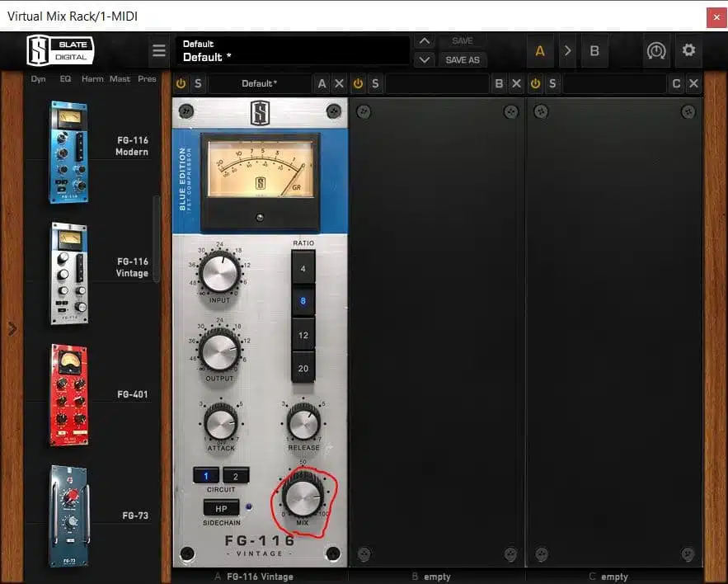Open the Default preset name dropdown

[293, 50]
